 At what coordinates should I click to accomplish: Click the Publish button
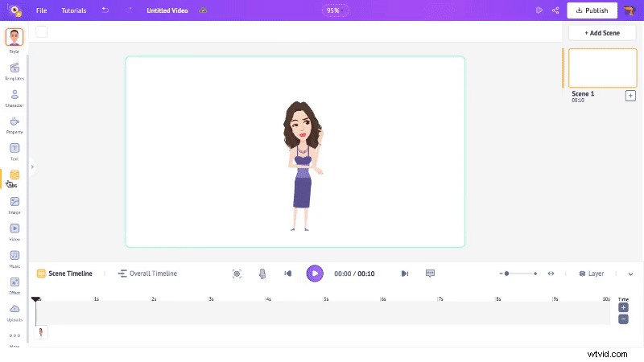[x=592, y=10]
